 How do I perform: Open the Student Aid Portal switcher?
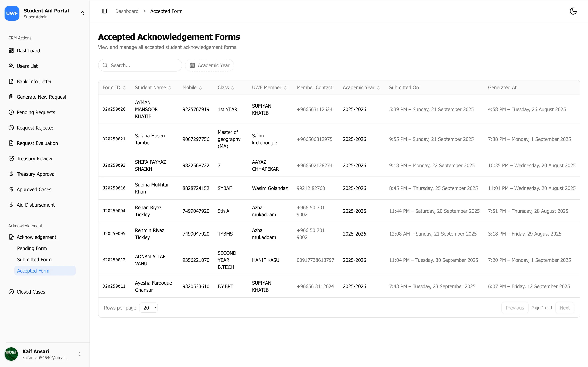pyautogui.click(x=83, y=13)
